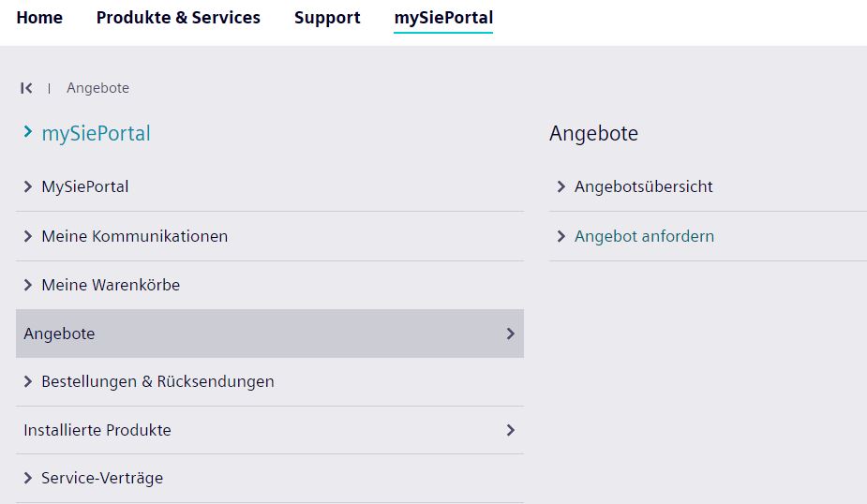Image resolution: width=867 pixels, height=504 pixels.
Task: Click chevron before Angebotsübersicht
Action: tap(561, 186)
